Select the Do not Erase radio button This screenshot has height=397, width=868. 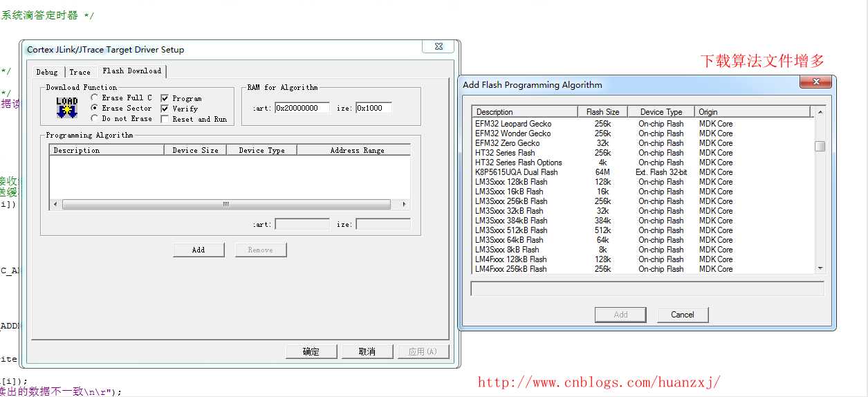121,118
